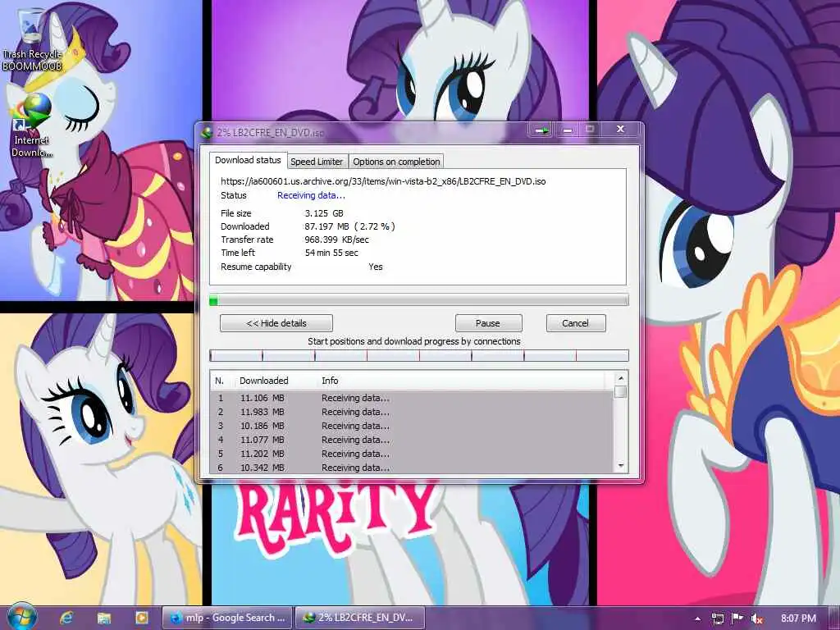Screen dimensions: 840x630
Task: Click the time left 54 min 55 sec
Action: (331, 253)
